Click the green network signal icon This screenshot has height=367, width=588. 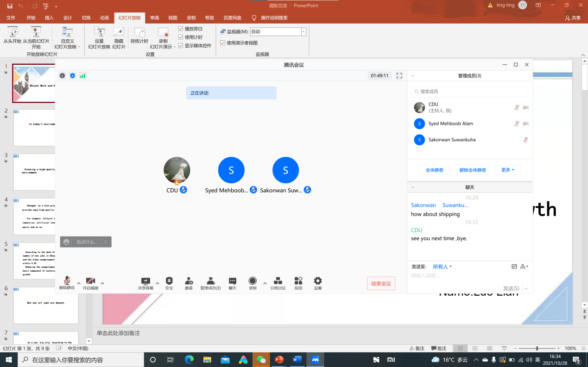click(83, 75)
